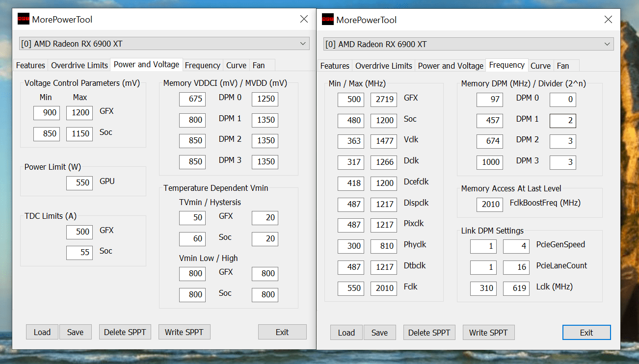Edit memory DPM 2 frequency field showing 674
The height and width of the screenshot is (364, 639).
point(490,141)
